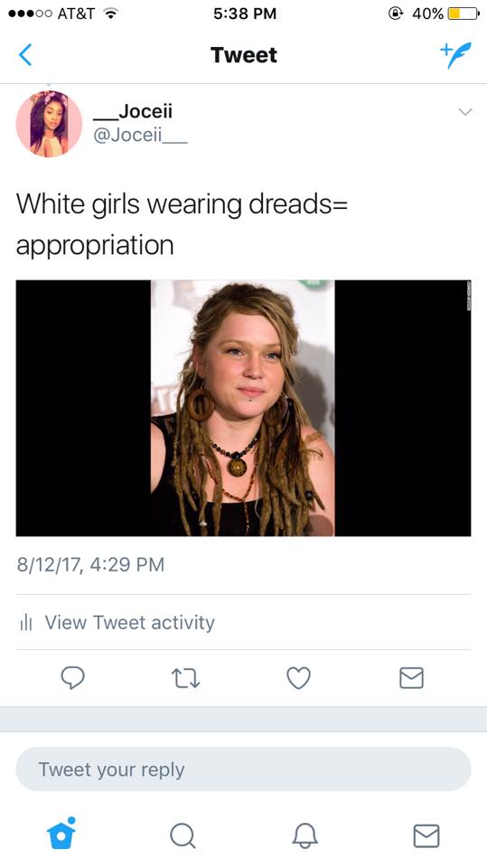487x868 pixels.
Task: Tap the analytics bars icon
Action: 26,623
